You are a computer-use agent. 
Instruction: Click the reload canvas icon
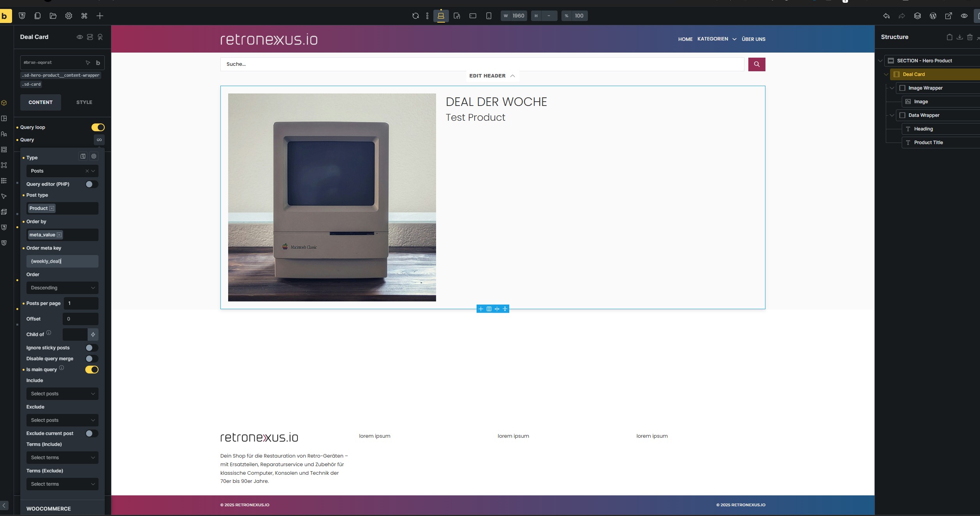click(415, 16)
